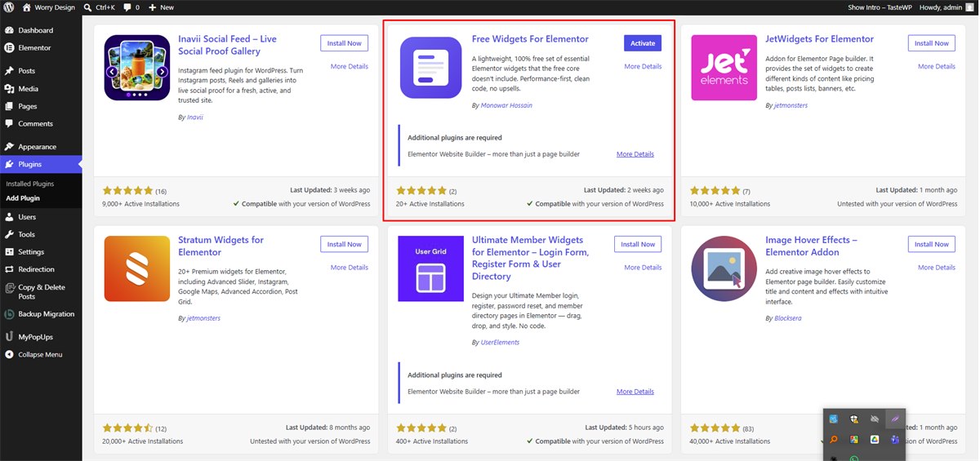Open the UserElements author link
The width and height of the screenshot is (980, 461).
point(500,343)
